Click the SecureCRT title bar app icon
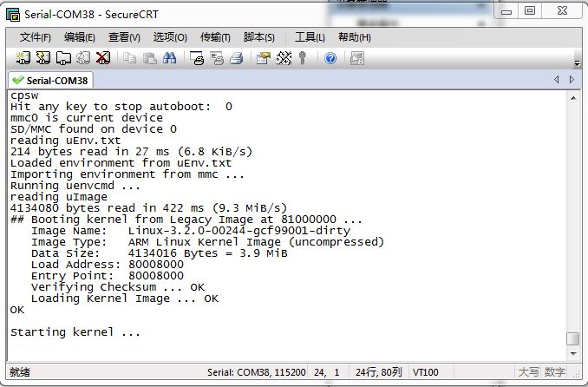Image resolution: width=588 pixels, height=387 pixels. (x=13, y=15)
